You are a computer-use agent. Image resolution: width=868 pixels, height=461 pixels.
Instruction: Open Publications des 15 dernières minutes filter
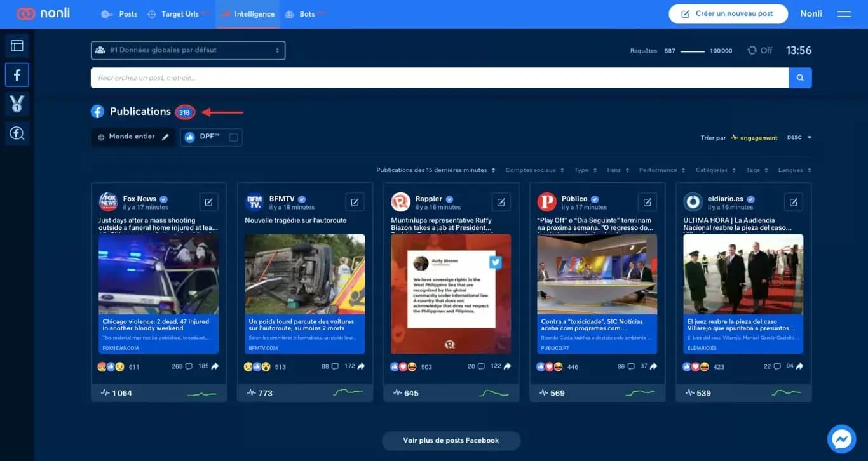pyautogui.click(x=436, y=170)
